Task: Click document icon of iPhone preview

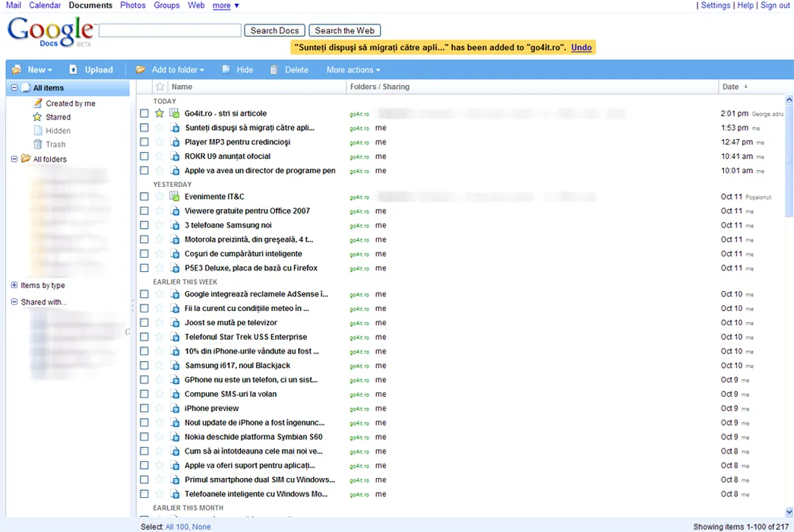Action: [175, 408]
